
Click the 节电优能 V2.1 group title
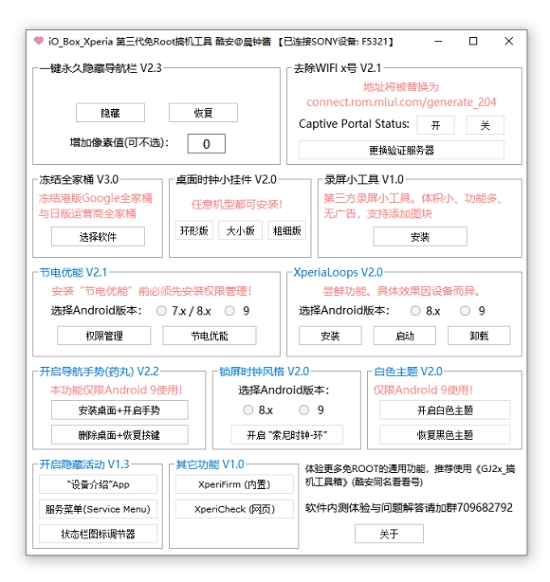pos(73,272)
